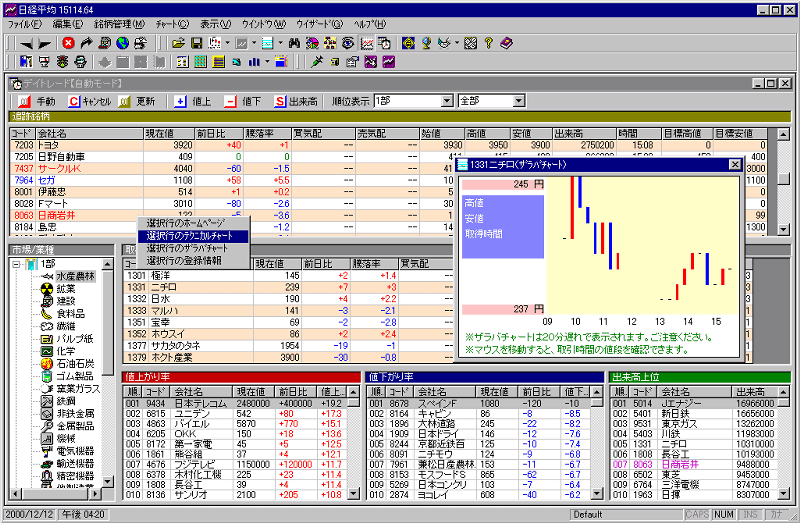Click the 値下 price-down button
Image resolution: width=800 pixels, height=523 pixels.
242,102
